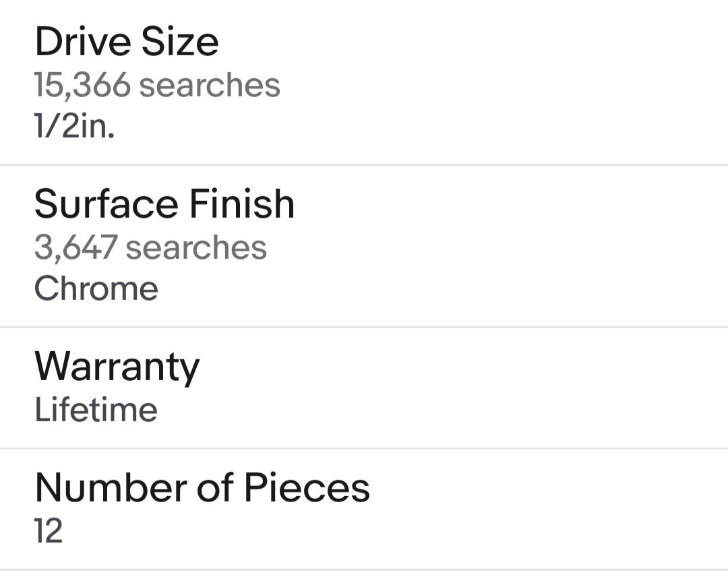Tap the word searches under Drive Size
This screenshot has width=728, height=577.
(x=210, y=86)
